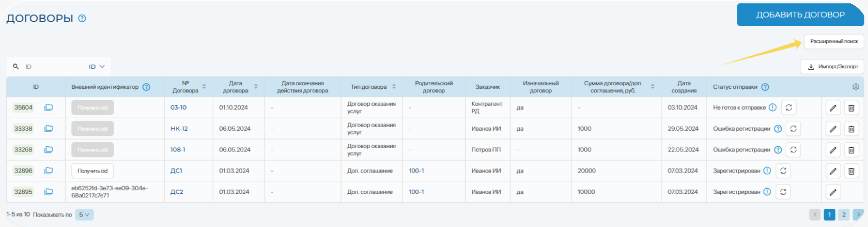The height and width of the screenshot is (227, 868).
Task: Click help icon beside Внешний идентификатор header
Action: click(146, 87)
